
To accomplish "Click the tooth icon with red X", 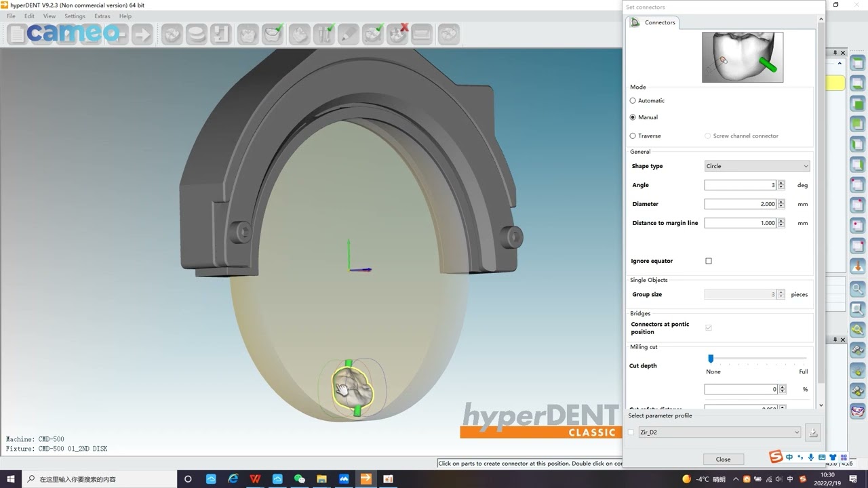I will point(397,34).
